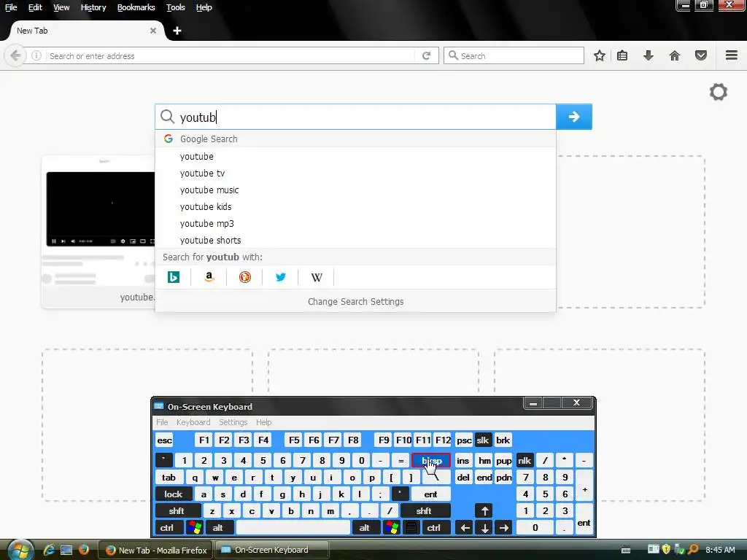Search with Amazon icon

coord(209,277)
